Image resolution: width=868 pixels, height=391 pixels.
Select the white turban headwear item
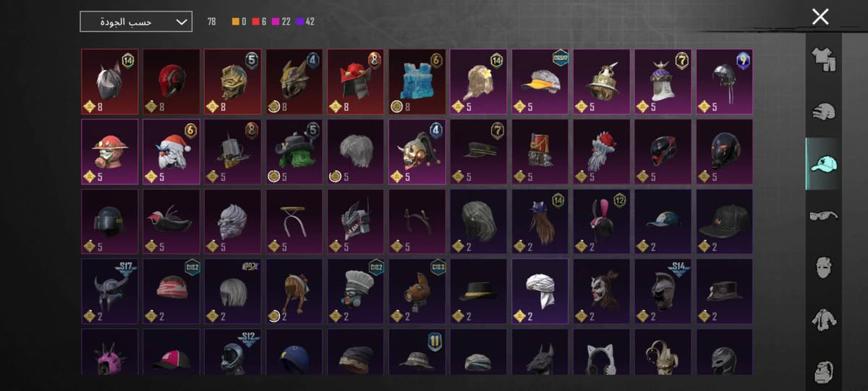point(540,291)
